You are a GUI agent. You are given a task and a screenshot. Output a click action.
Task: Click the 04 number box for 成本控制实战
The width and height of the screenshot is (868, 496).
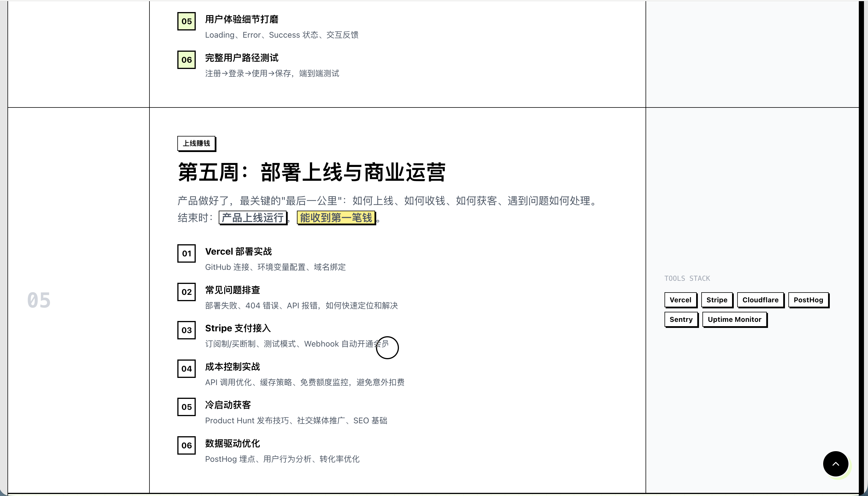186,369
